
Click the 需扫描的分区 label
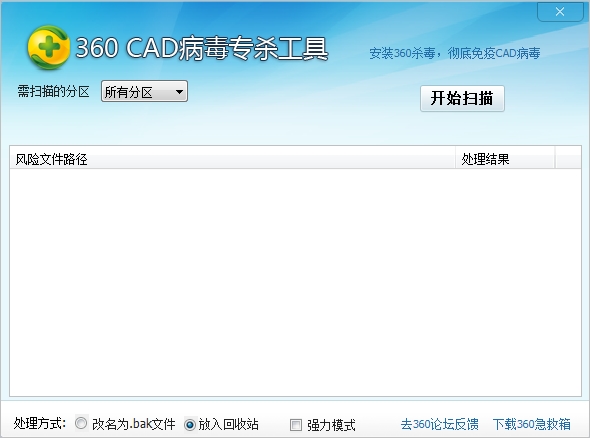pyautogui.click(x=53, y=91)
